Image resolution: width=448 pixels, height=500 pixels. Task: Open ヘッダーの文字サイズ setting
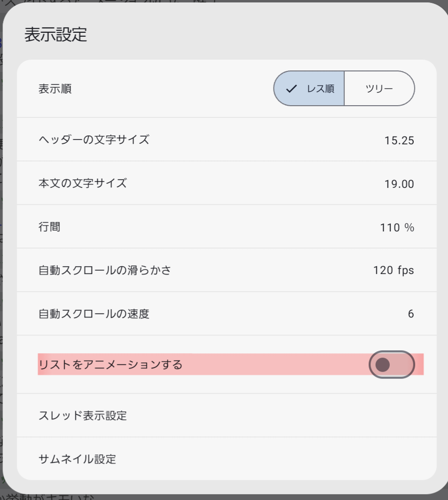coord(94,139)
